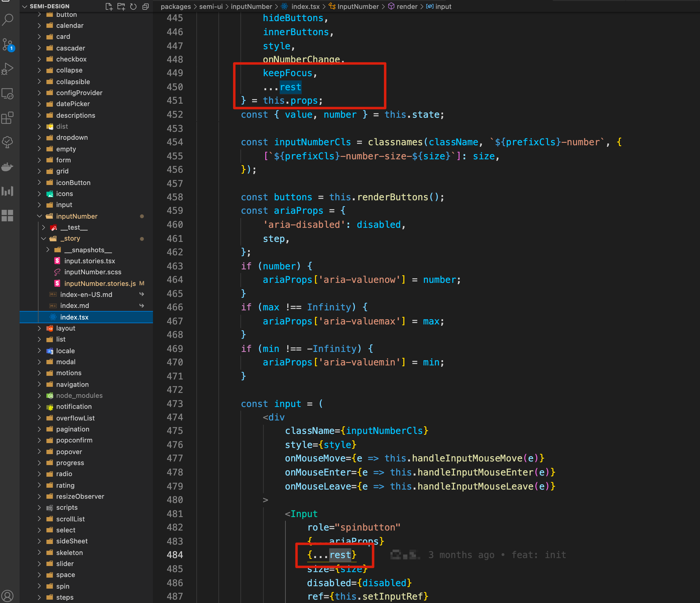Create a new file in the Explorer

point(109,6)
